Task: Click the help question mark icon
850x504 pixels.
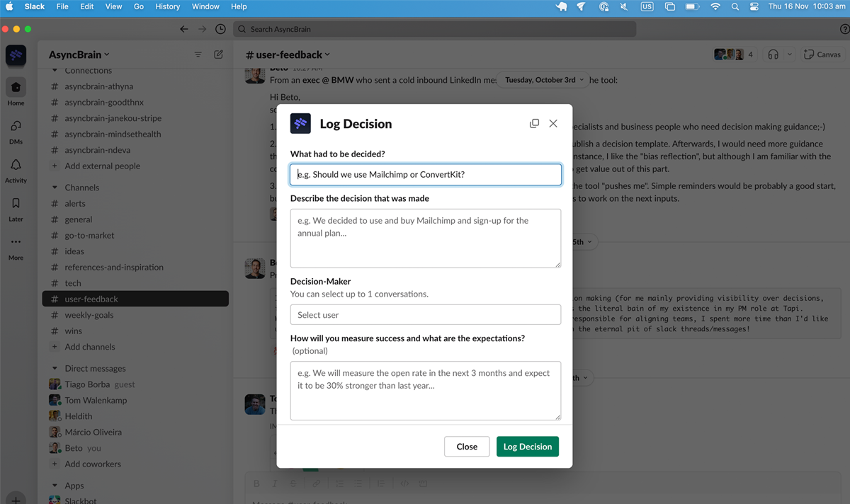Action: click(x=844, y=29)
